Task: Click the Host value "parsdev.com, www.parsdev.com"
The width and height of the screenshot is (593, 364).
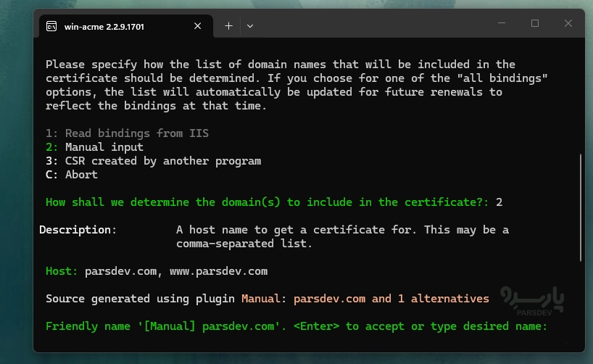Action: pos(176,271)
